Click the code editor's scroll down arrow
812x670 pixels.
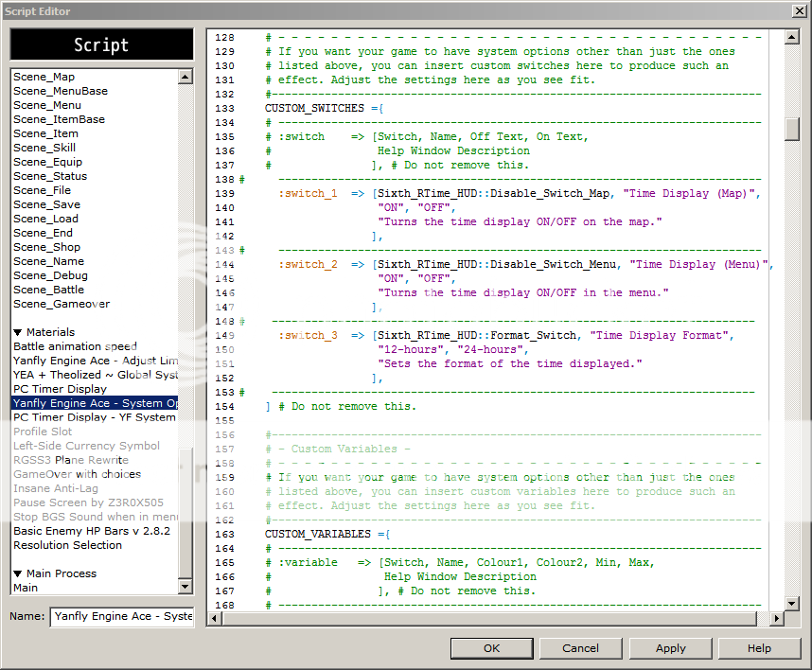[792, 603]
